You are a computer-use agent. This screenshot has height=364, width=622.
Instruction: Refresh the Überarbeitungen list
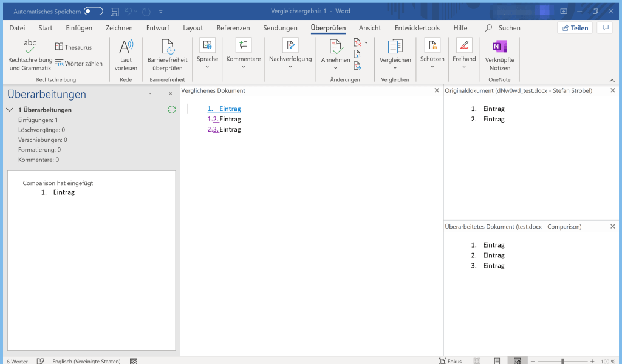[x=171, y=110]
